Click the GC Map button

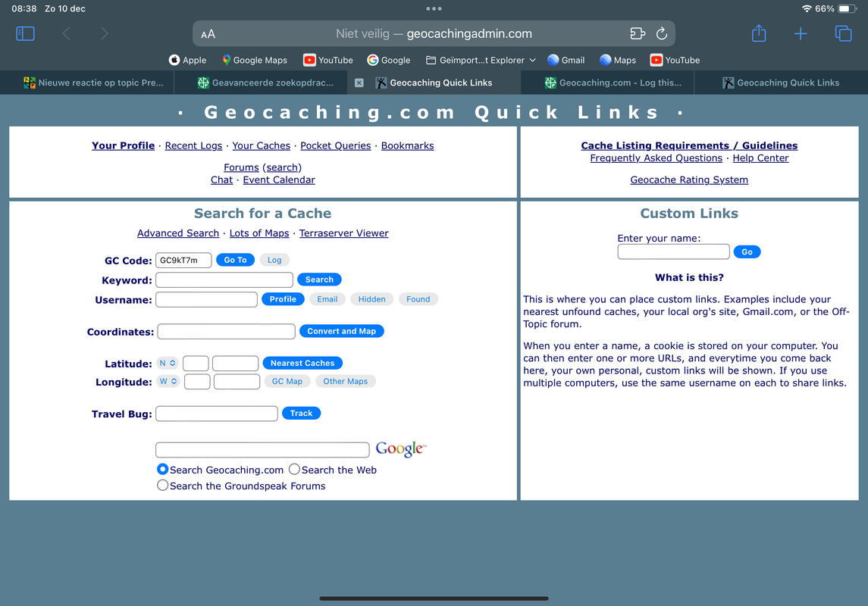click(287, 382)
